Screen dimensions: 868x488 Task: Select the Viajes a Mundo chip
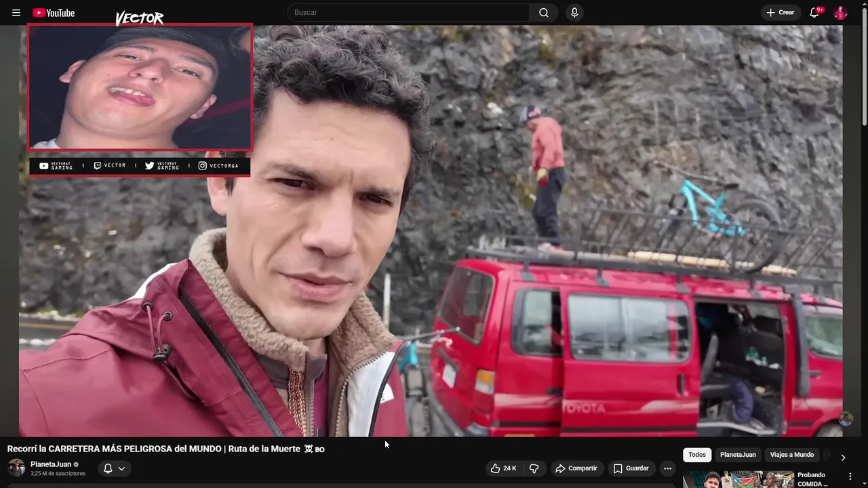pyautogui.click(x=792, y=455)
